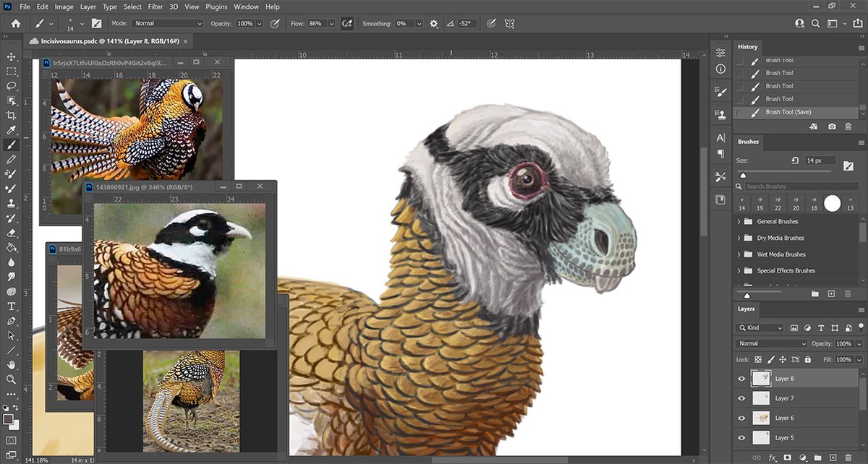Select the Eyedropper tool
The height and width of the screenshot is (464, 868).
tap(11, 130)
